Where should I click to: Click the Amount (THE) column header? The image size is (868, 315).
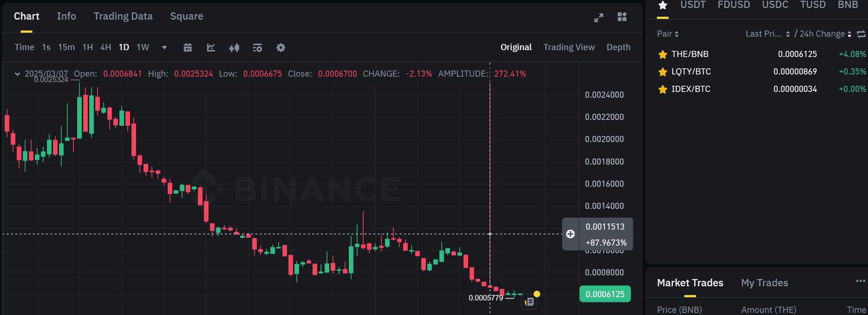tap(769, 310)
